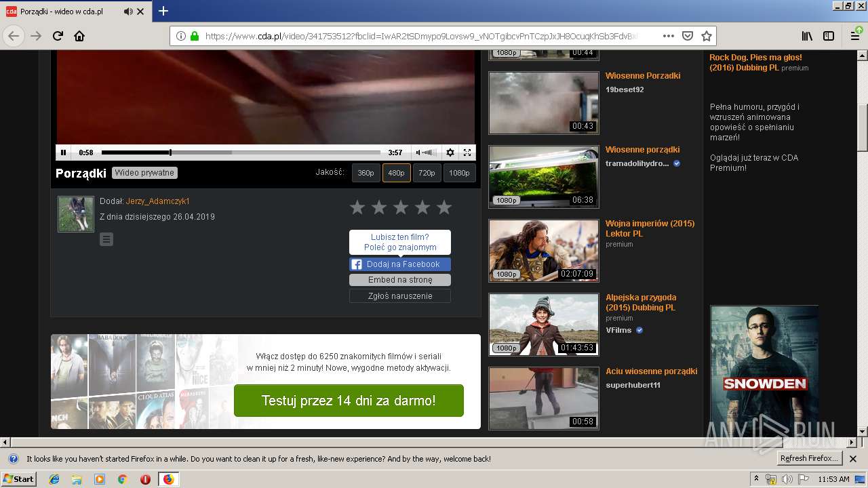Open Rock Dog premium movie link
868x488 pixels.
coord(755,62)
